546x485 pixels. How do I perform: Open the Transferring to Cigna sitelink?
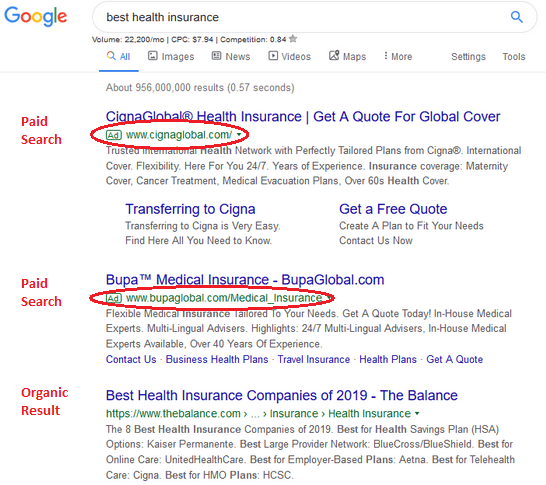pos(190,209)
